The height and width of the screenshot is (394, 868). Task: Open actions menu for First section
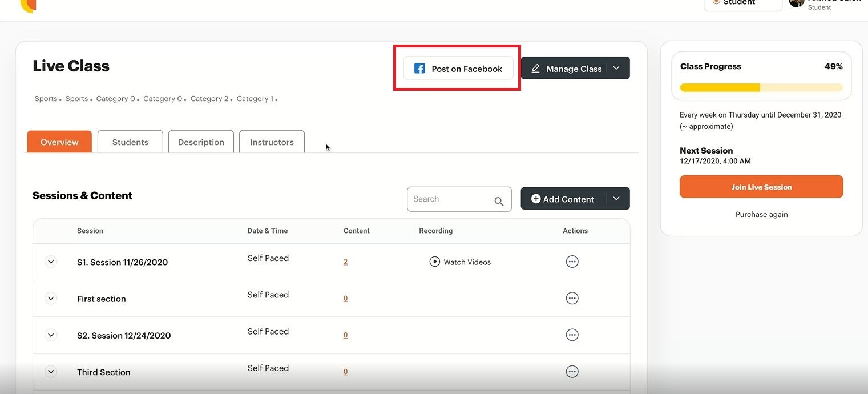[572, 298]
